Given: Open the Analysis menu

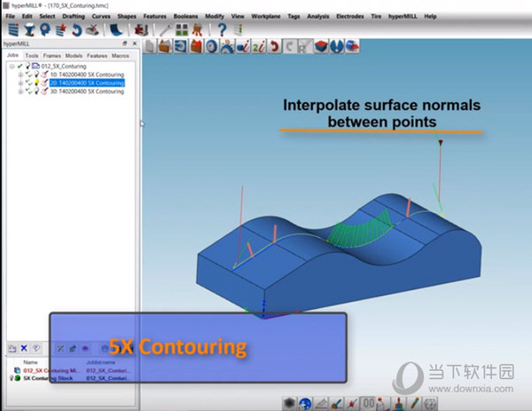Looking at the screenshot, I should [318, 16].
